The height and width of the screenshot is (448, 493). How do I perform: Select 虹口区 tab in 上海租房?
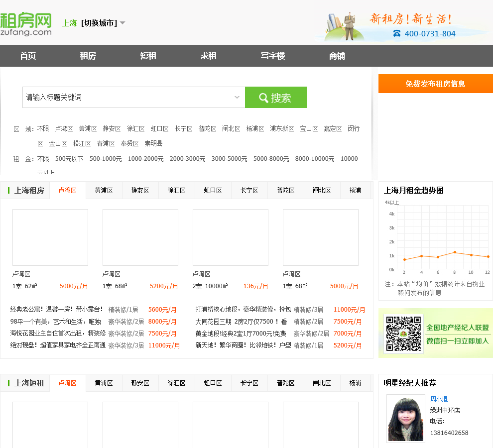[213, 190]
